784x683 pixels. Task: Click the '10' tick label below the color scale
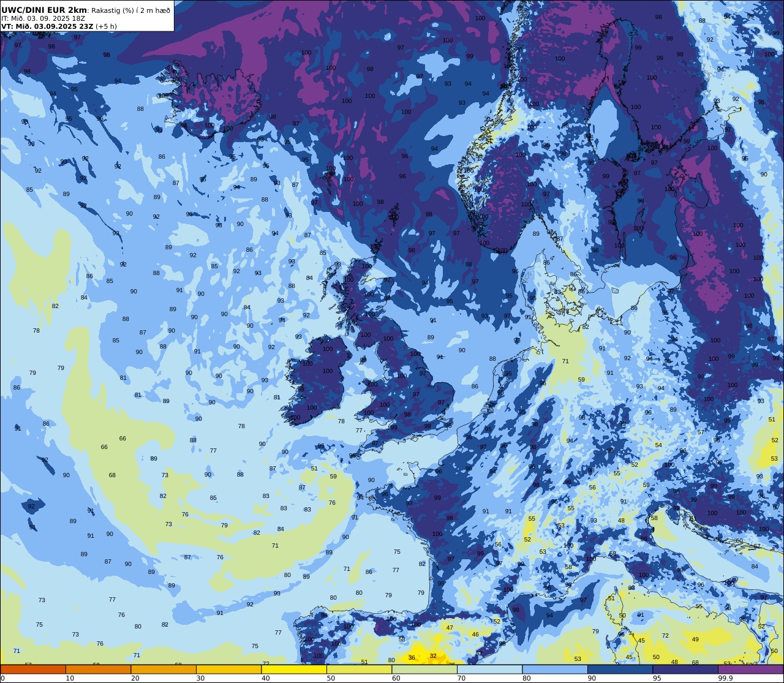70,678
